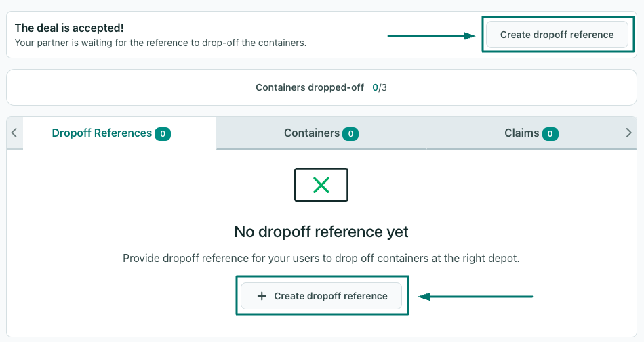Switch to the Containers tab

(321, 133)
